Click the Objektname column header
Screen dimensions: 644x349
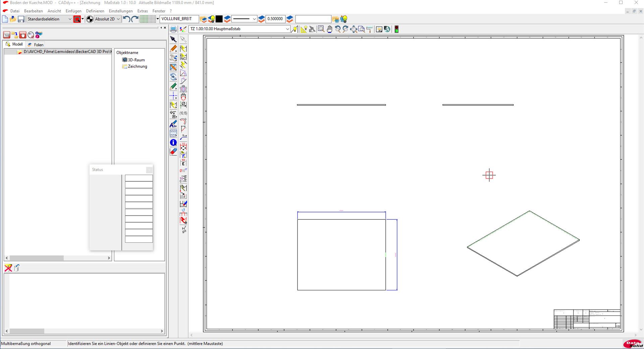pyautogui.click(x=127, y=53)
